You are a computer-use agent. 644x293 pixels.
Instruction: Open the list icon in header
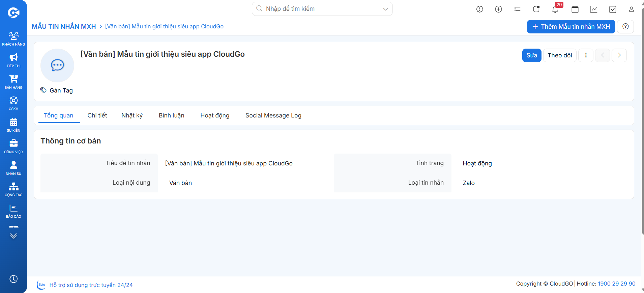[x=518, y=9]
